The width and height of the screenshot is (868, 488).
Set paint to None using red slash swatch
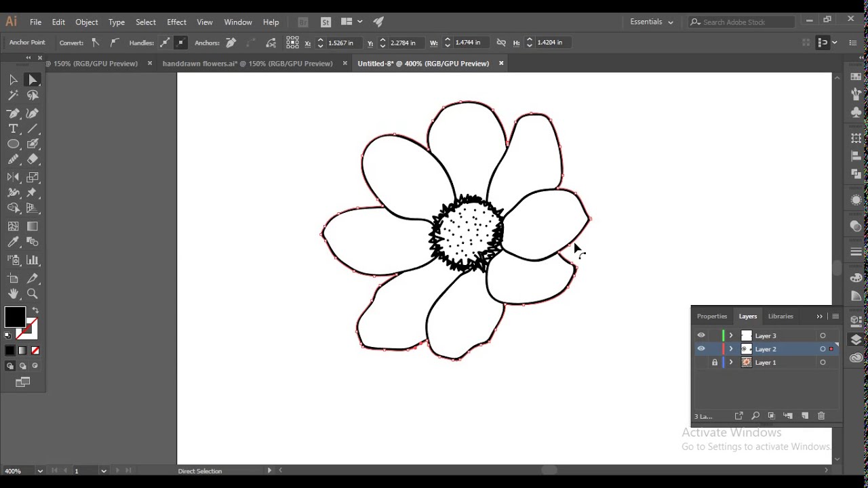35,350
